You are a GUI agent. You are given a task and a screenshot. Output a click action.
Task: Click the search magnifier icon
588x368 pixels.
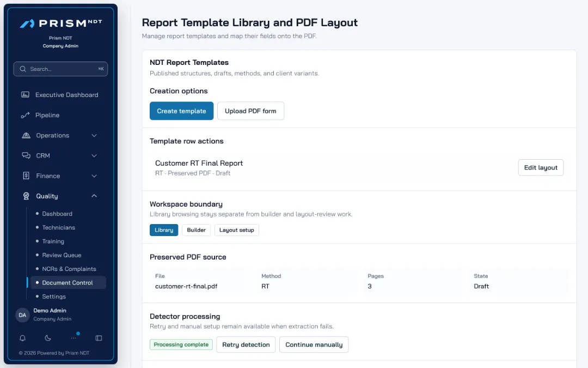click(23, 69)
